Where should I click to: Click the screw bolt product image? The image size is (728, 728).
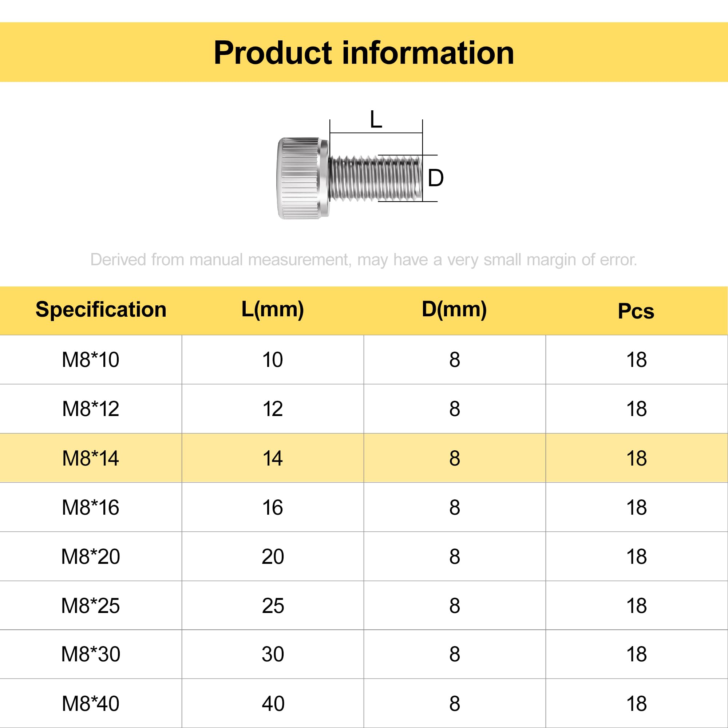point(350,178)
